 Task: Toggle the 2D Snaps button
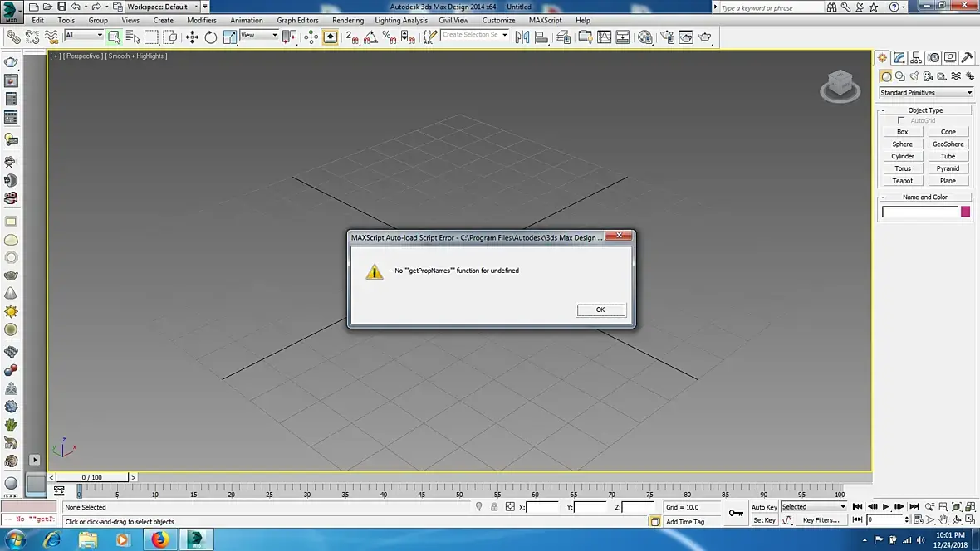[352, 37]
